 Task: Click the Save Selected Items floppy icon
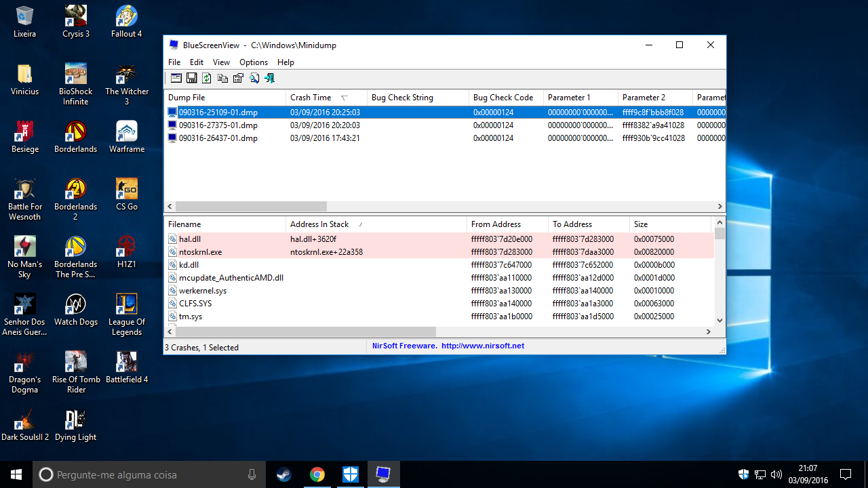tap(192, 78)
